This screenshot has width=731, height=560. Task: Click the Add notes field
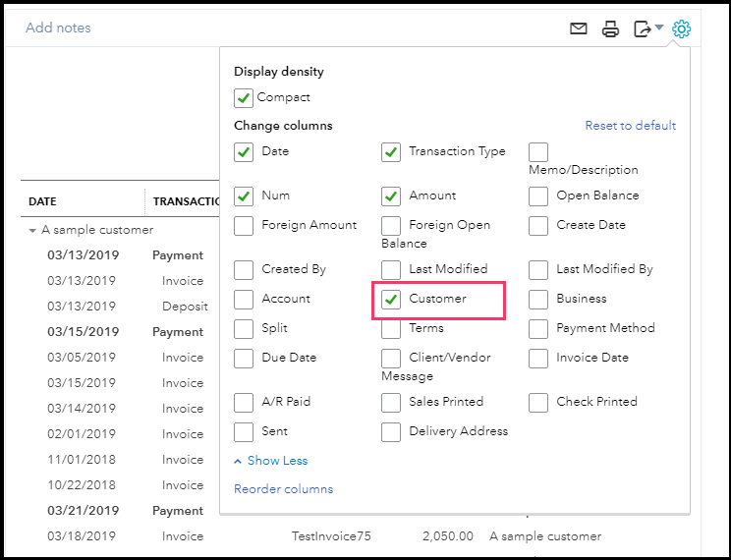[x=58, y=28]
